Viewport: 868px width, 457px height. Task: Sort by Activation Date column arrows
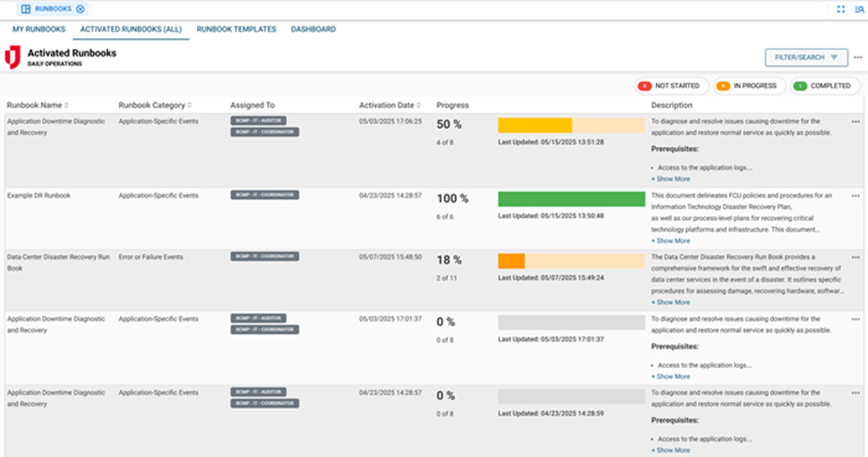coord(418,106)
